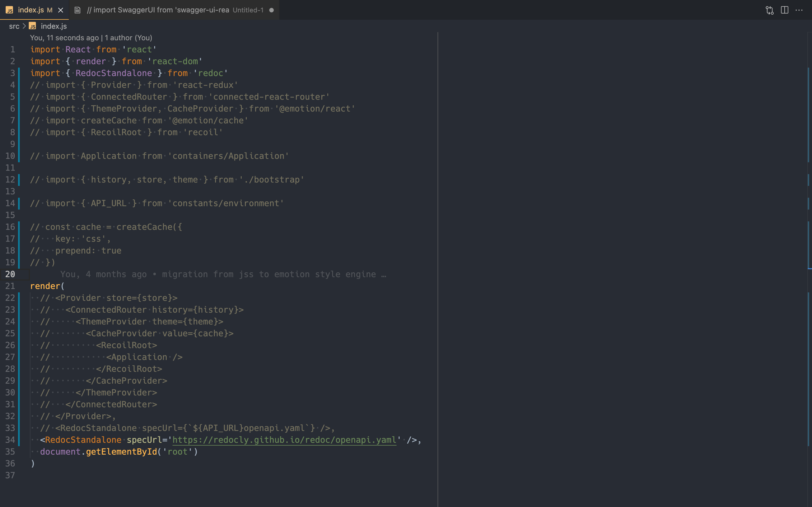Click the editor scrollbar on the right

809,235
